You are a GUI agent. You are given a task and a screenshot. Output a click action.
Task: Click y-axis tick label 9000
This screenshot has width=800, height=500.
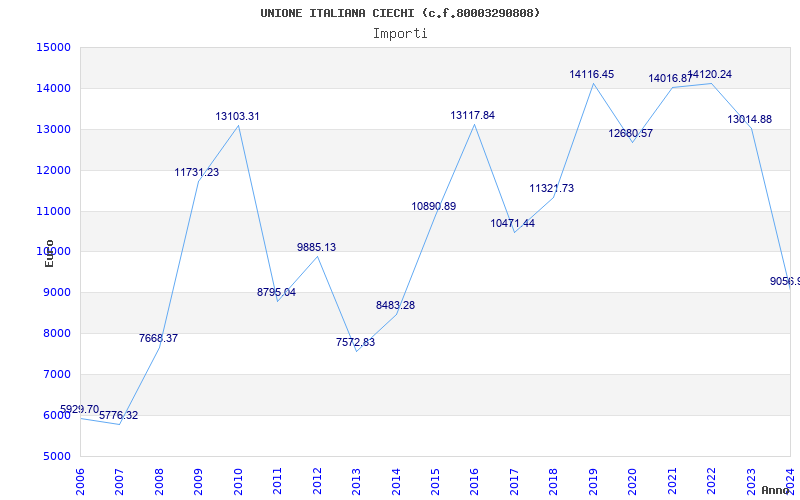click(x=56, y=293)
